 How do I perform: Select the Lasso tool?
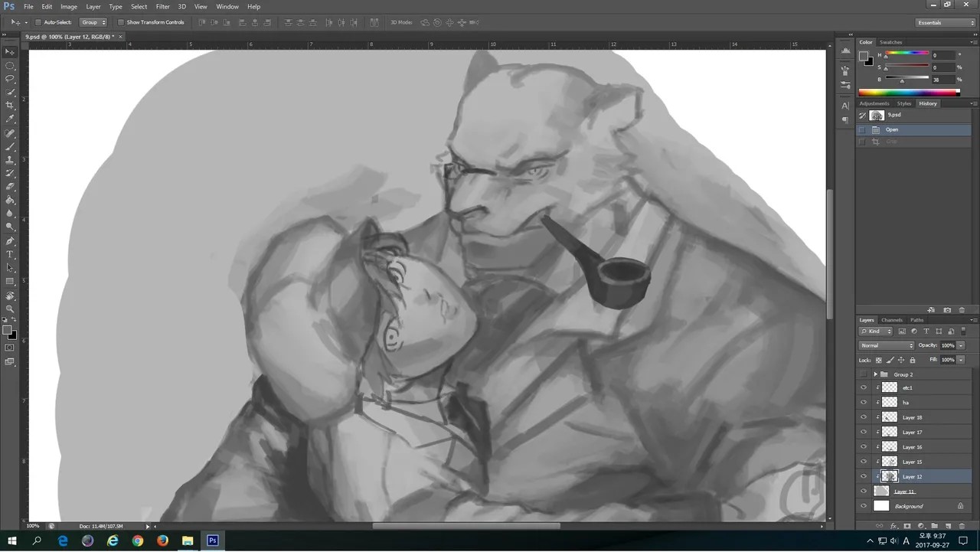[x=10, y=78]
